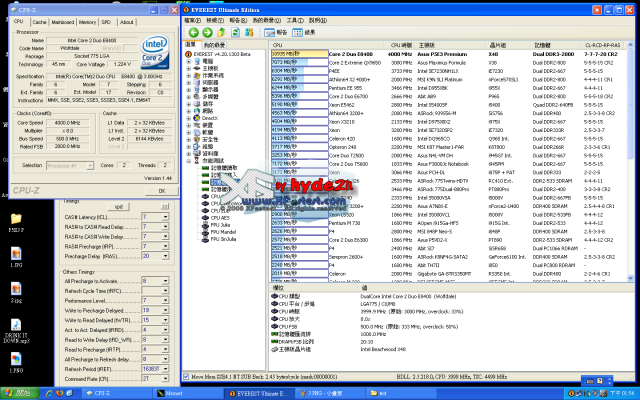640x400 pixels.
Task: Open the Tools (T) menu in EVEREST
Action: point(295,20)
